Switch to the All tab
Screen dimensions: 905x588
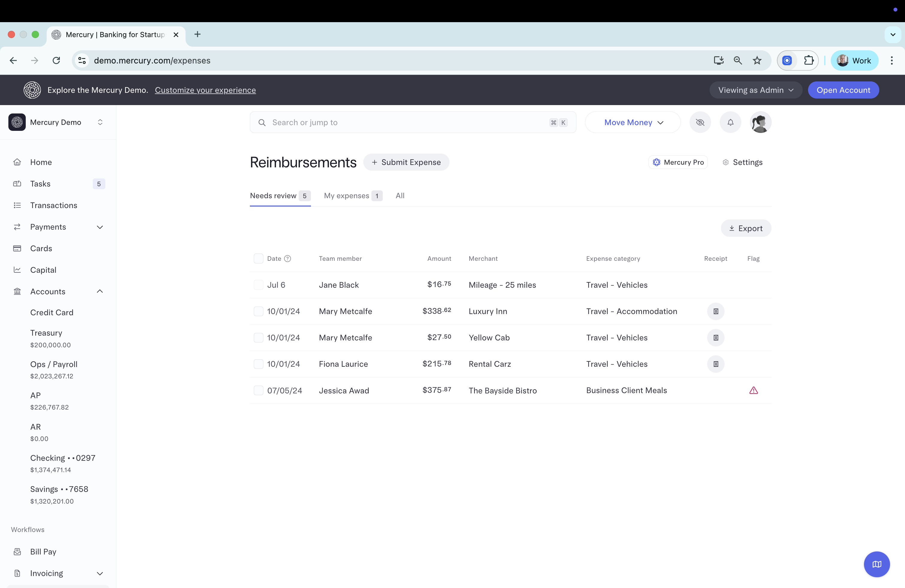(400, 196)
